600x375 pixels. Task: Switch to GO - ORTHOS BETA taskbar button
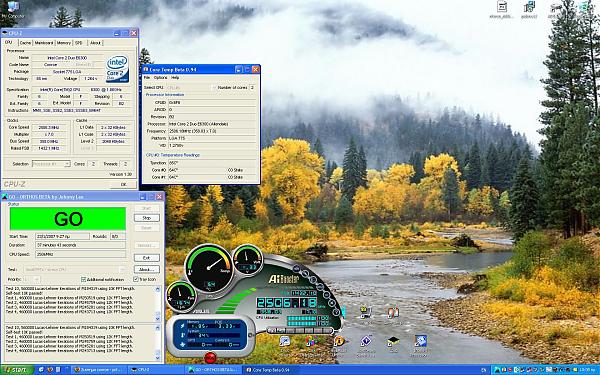213,370
